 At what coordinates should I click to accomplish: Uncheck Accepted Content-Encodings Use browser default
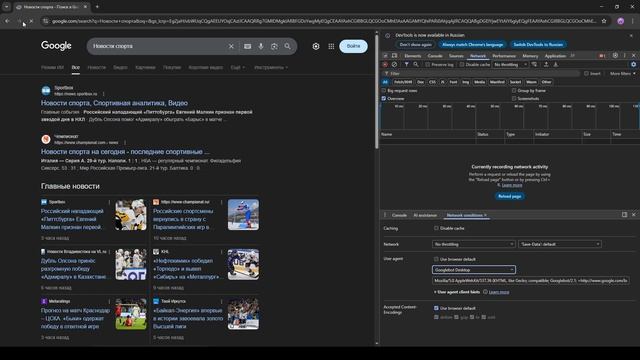[x=436, y=308]
